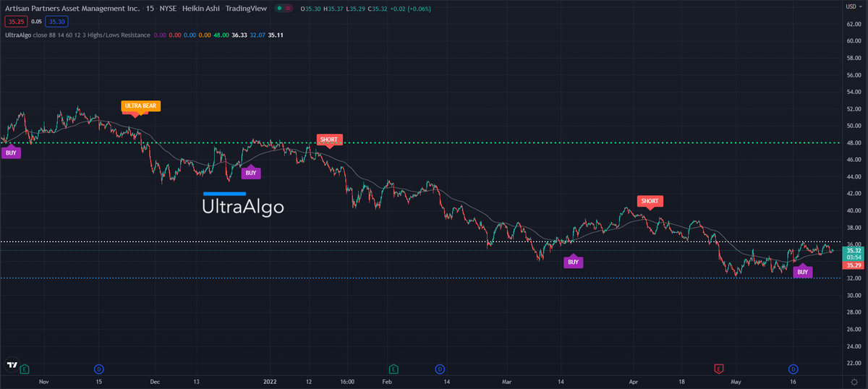The width and height of the screenshot is (868, 389).
Task: Click the 0.05 spread value
Action: [x=35, y=22]
